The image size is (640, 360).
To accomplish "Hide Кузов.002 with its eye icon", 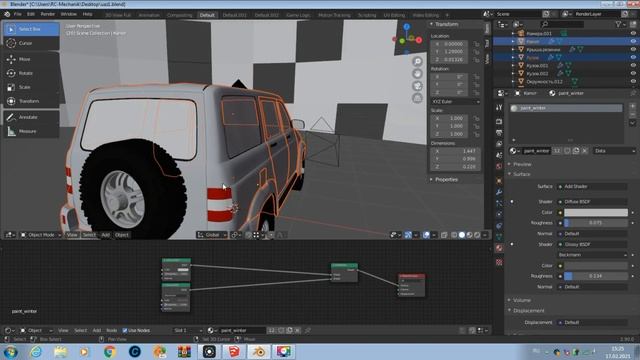I will (x=633, y=73).
